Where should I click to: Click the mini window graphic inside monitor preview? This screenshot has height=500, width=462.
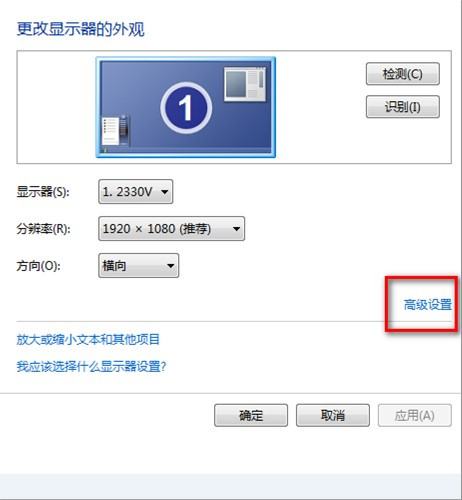tap(245, 84)
